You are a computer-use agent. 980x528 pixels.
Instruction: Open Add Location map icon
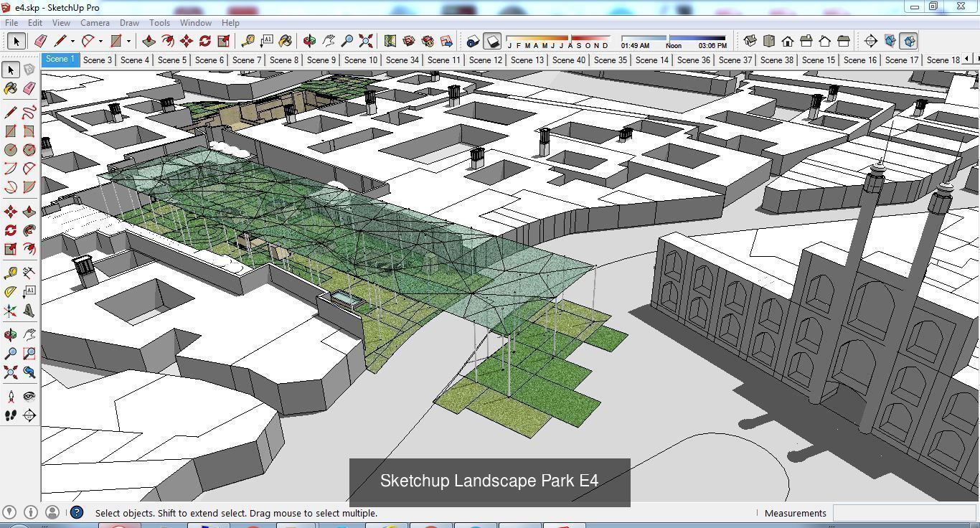(x=390, y=41)
